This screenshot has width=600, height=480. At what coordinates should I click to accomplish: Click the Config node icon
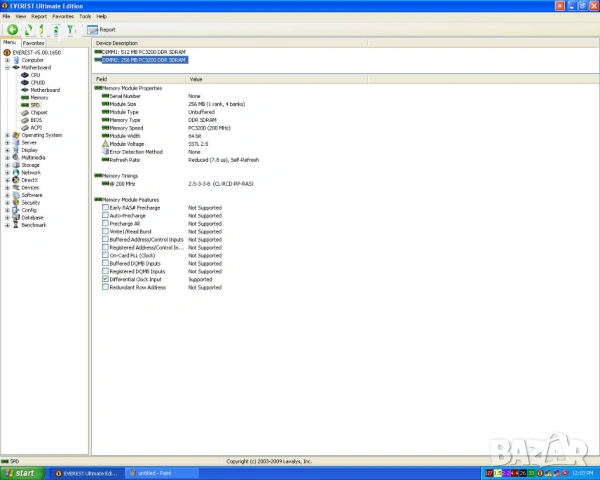(16, 210)
